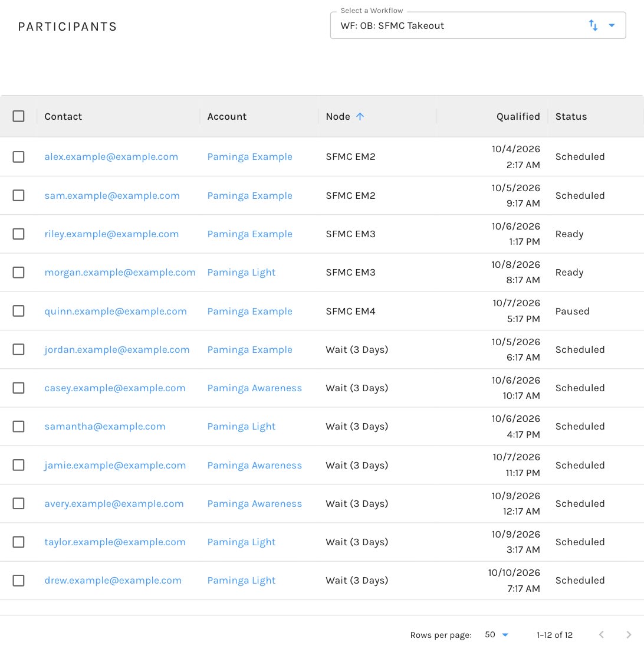The height and width of the screenshot is (655, 644).
Task: Tick casey.example@example.com row checkbox
Action: pyautogui.click(x=18, y=388)
